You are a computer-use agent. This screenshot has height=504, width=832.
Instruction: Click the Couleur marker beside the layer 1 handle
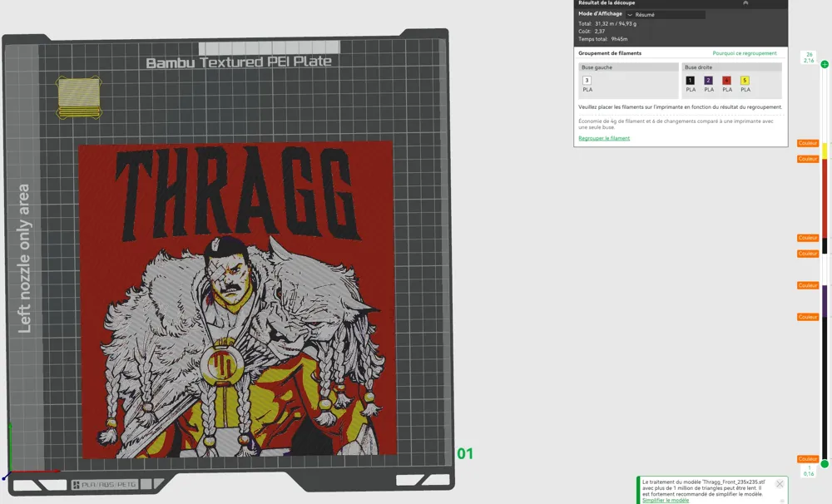(x=808, y=459)
